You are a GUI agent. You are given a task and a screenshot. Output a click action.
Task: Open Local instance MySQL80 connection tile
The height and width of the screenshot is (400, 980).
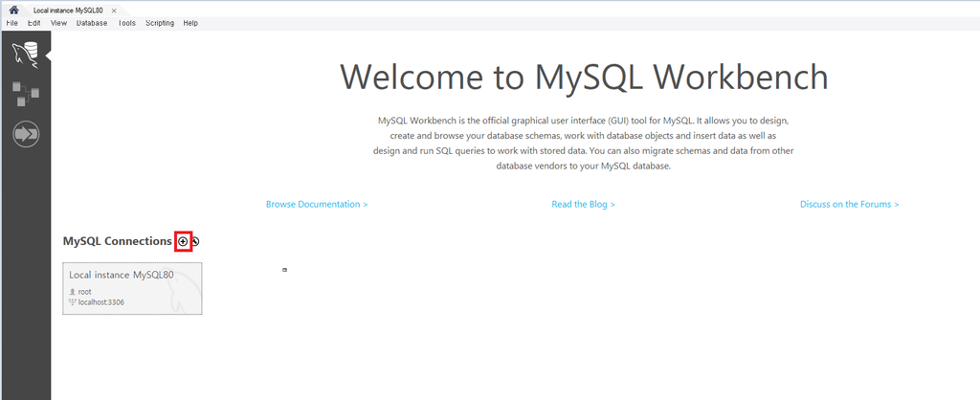(x=132, y=288)
